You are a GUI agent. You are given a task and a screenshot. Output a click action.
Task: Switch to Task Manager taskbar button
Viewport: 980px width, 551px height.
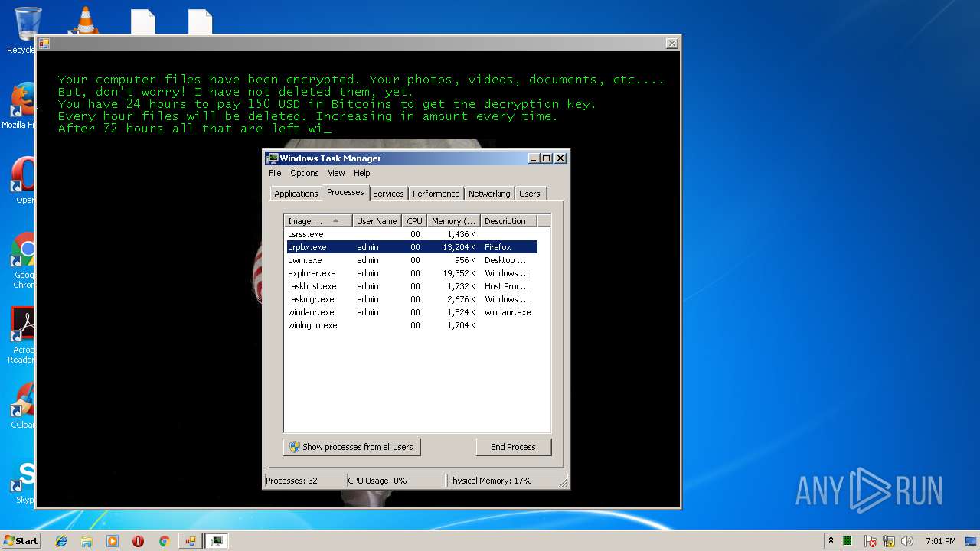click(217, 541)
